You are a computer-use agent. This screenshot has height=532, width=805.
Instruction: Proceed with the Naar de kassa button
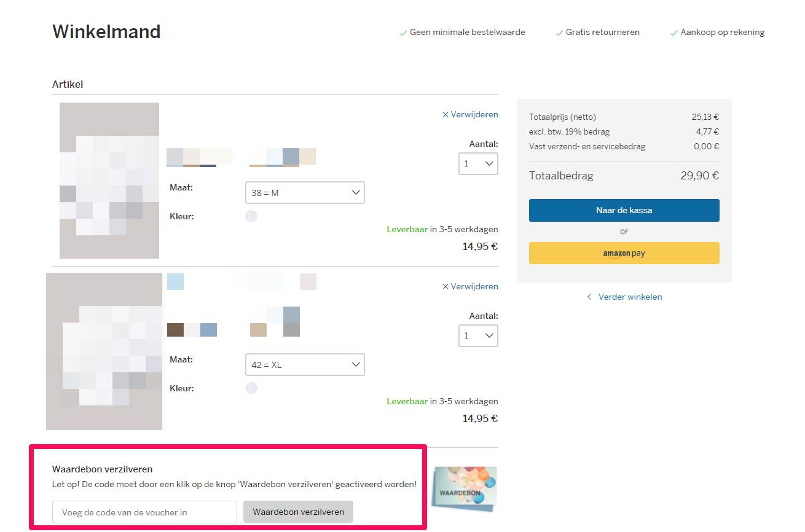pos(624,210)
